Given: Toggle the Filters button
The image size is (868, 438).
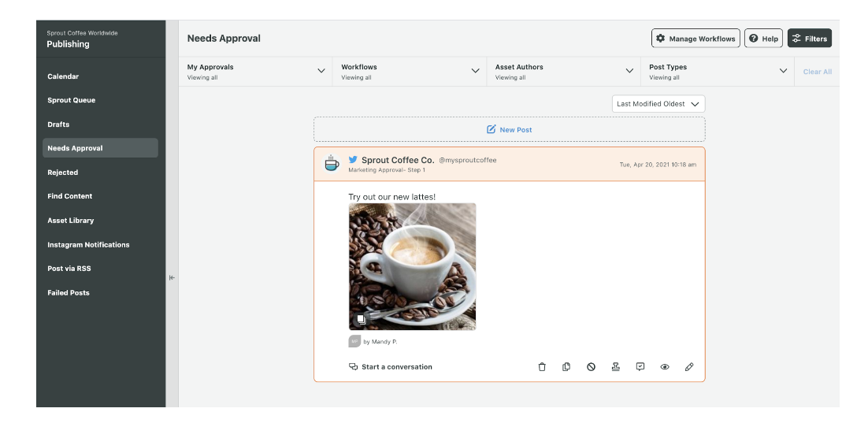Looking at the screenshot, I should pos(810,39).
